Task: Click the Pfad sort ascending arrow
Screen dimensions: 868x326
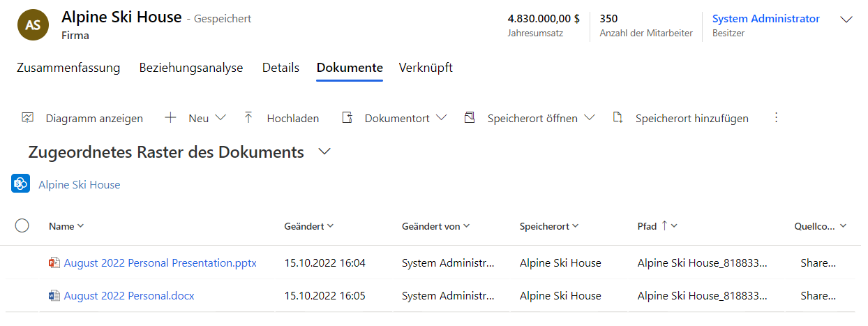Action: pyautogui.click(x=664, y=225)
